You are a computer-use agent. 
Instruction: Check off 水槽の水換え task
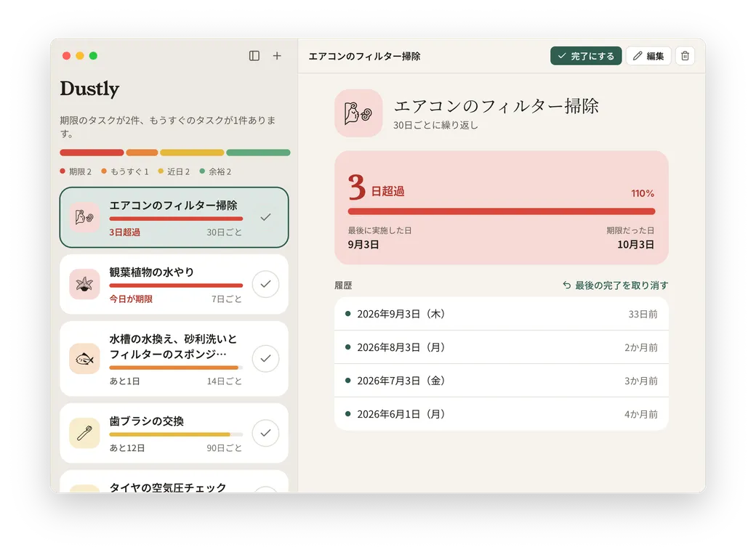tap(265, 358)
